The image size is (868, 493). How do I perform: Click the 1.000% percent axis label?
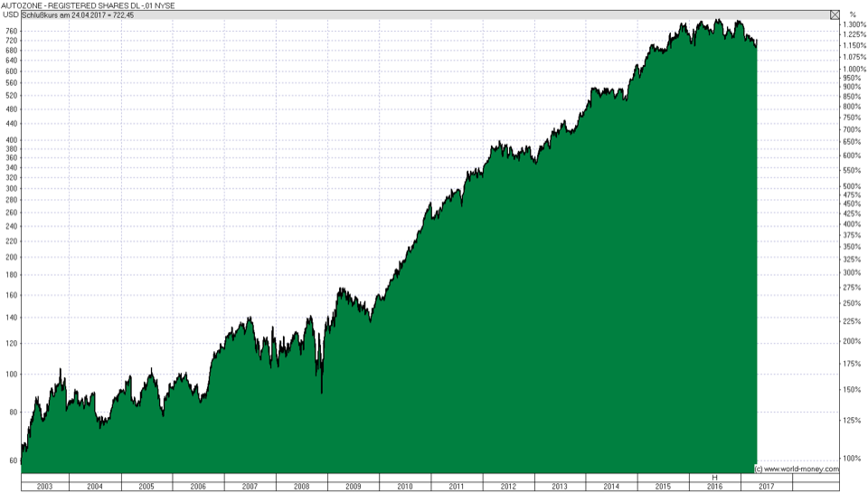[x=854, y=70]
